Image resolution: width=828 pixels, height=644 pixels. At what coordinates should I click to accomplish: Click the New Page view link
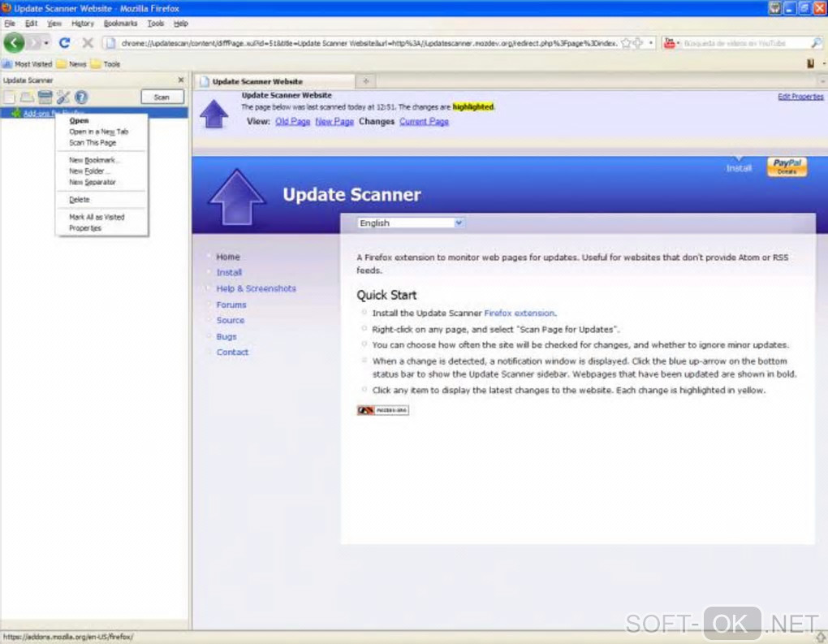334,122
